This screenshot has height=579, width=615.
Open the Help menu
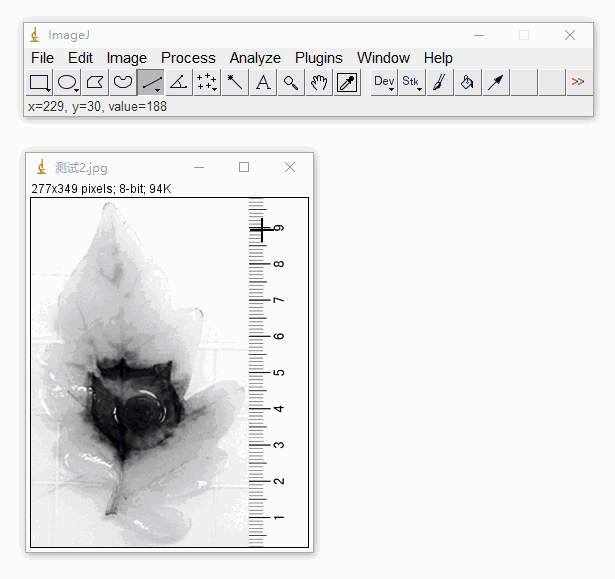[x=438, y=58]
